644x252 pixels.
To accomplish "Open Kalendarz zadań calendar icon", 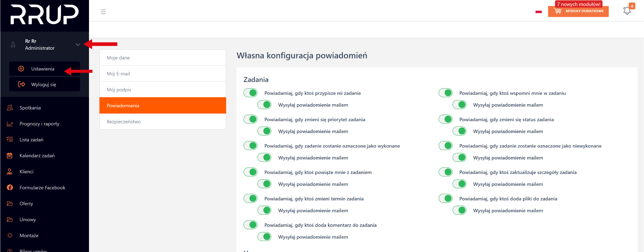I will coord(10,155).
